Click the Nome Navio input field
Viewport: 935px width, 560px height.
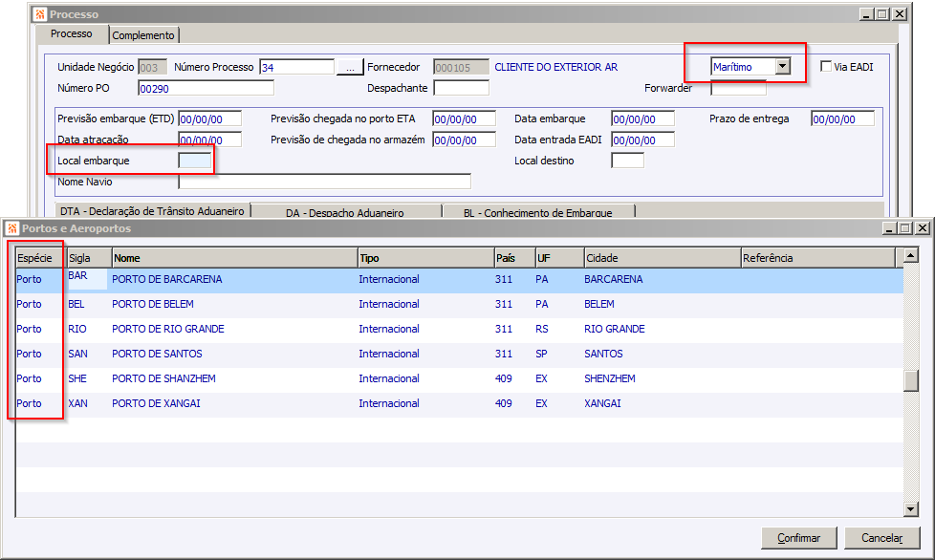pos(324,182)
